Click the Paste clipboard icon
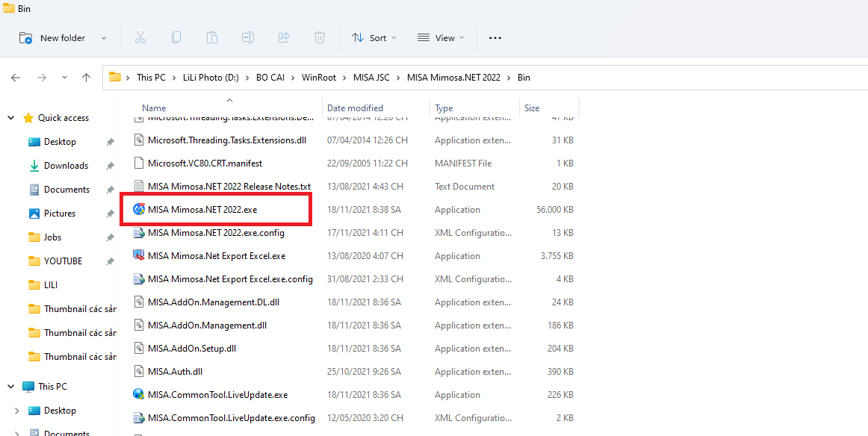Viewport: 868px width, 436px height. pyautogui.click(x=211, y=37)
